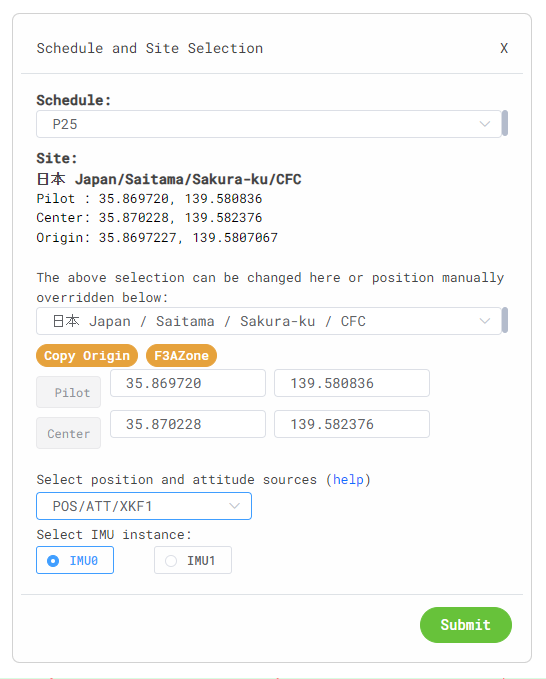Click the site dropdown chevron arrow
This screenshot has width=546, height=679.
coord(485,321)
